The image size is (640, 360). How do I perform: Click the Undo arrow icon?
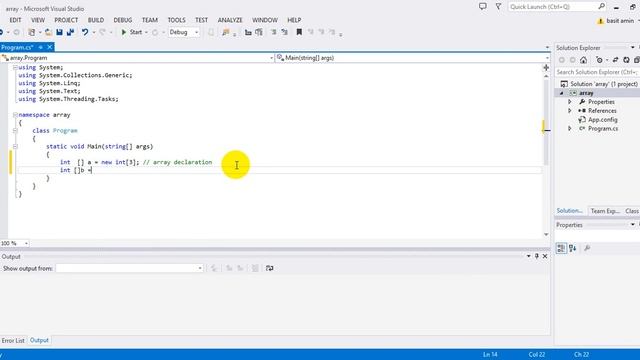point(84,32)
